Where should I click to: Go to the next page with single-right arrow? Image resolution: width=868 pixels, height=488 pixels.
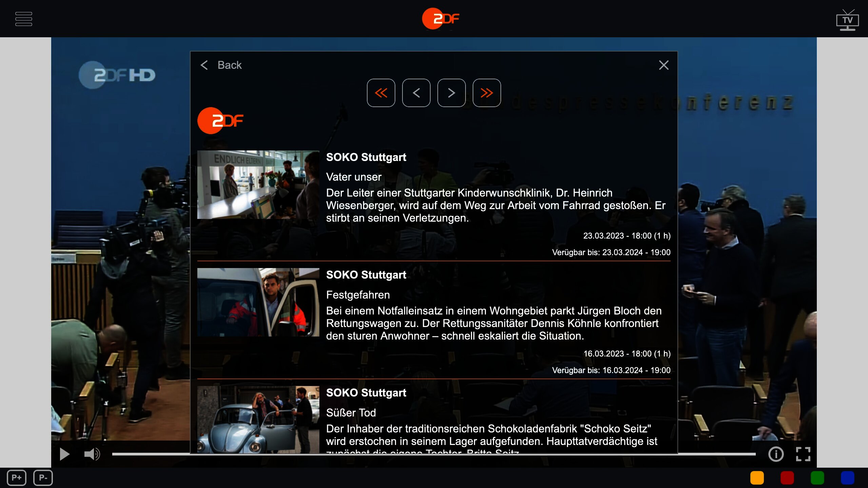451,93
